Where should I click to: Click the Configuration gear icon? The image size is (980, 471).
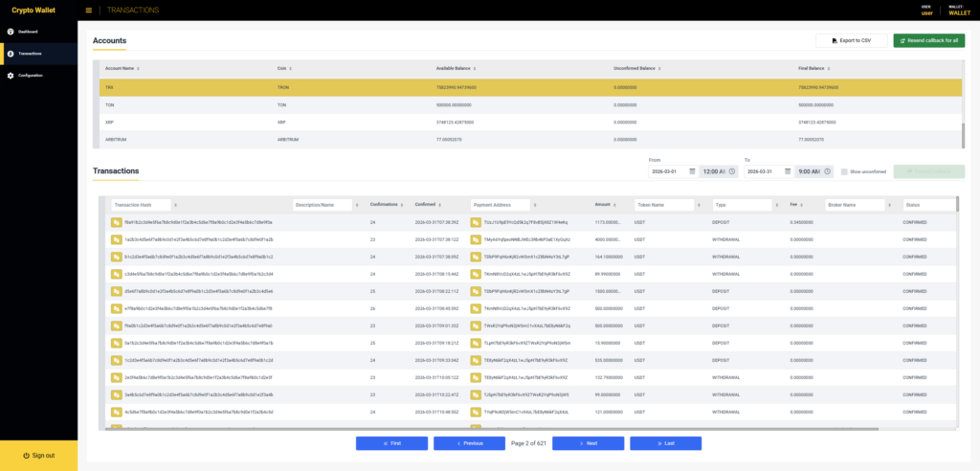(10, 75)
